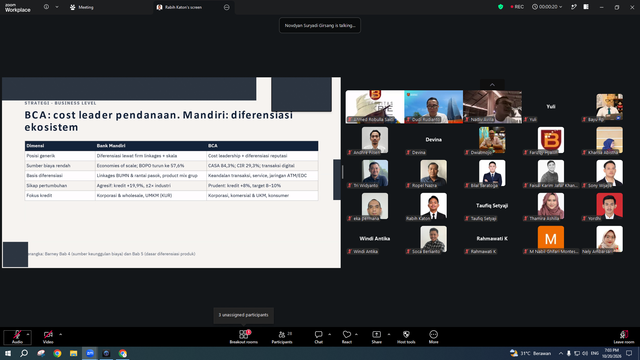
Task: Select Yordhi's participant avatar
Action: tap(609, 206)
